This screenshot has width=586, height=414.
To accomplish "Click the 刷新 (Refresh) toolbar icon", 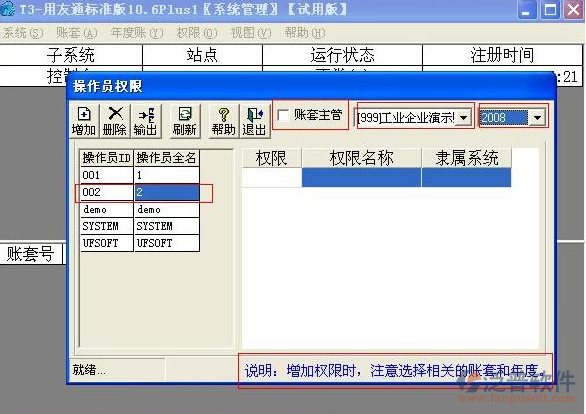I will pyautogui.click(x=185, y=114).
